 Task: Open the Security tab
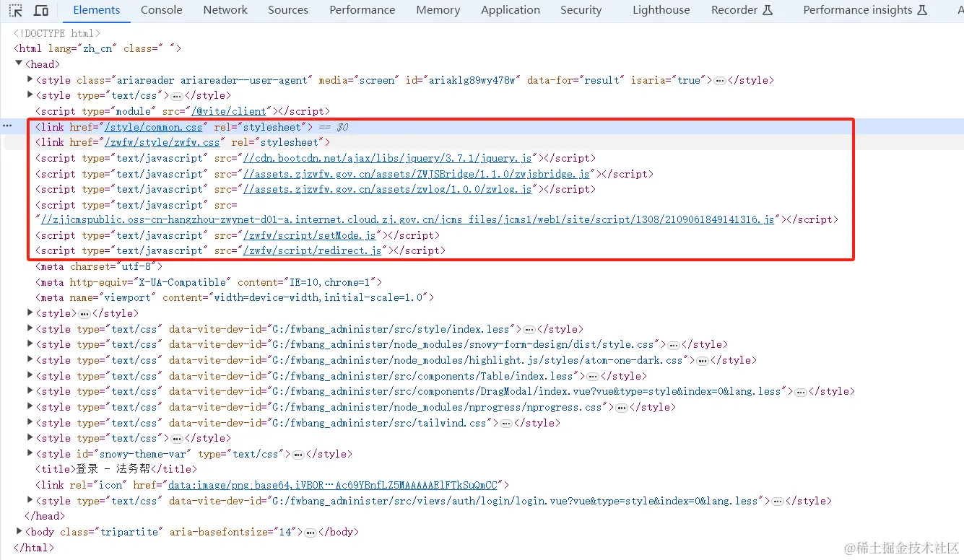[581, 10]
